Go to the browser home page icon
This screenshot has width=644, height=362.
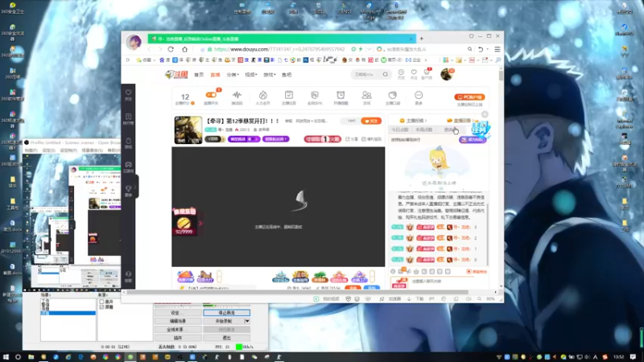(x=185, y=49)
